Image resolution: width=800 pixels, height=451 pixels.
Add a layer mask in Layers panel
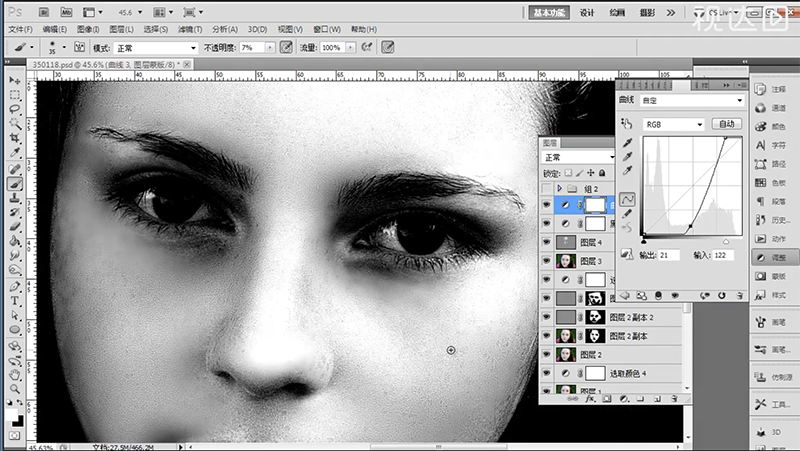point(607,399)
